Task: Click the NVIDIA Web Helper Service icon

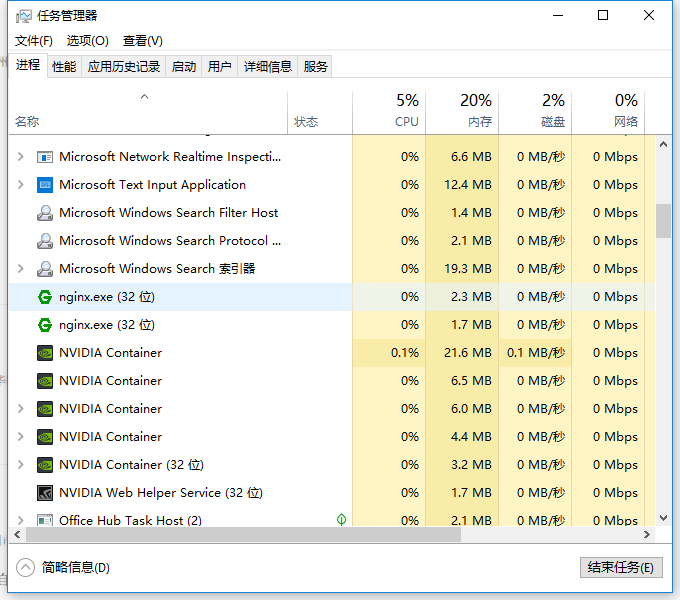Action: click(x=45, y=493)
